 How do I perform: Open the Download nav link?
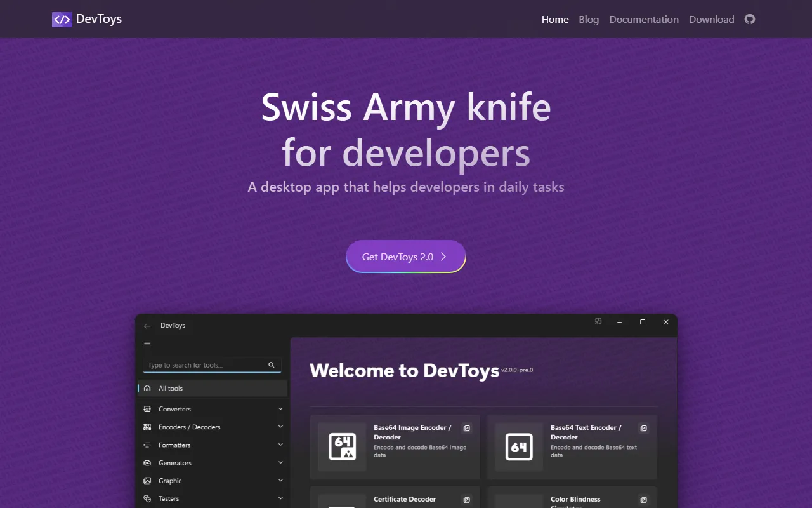point(711,19)
